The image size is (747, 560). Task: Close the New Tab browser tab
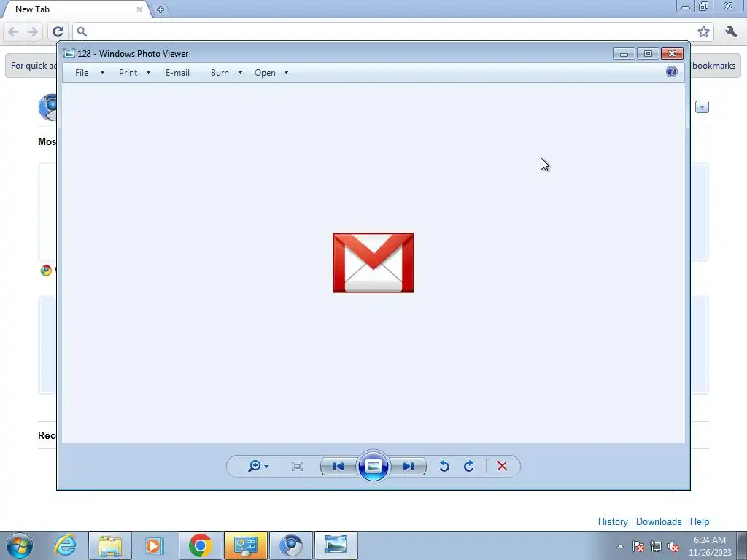(x=139, y=9)
